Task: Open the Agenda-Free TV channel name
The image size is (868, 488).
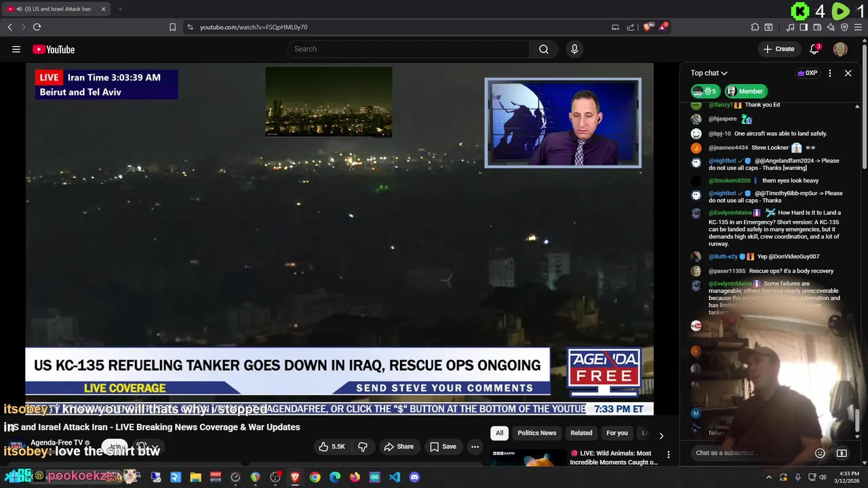Action: pyautogui.click(x=56, y=443)
